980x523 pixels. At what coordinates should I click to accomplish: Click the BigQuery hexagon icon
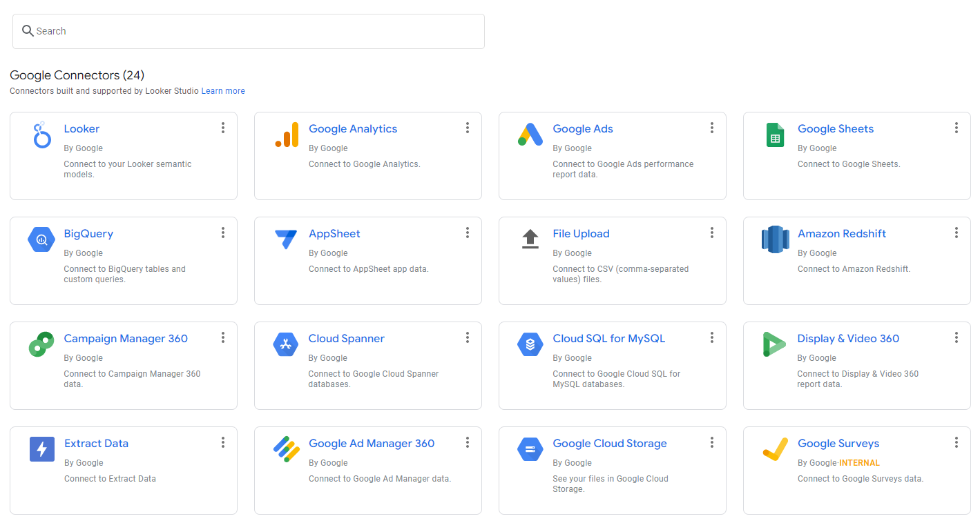(41, 239)
